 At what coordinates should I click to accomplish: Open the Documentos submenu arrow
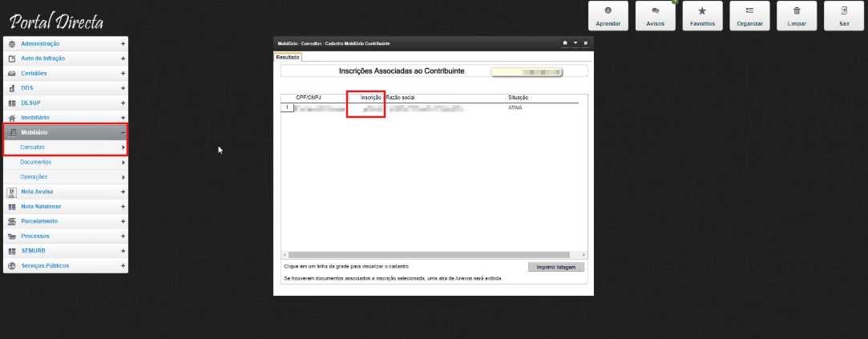(x=123, y=163)
